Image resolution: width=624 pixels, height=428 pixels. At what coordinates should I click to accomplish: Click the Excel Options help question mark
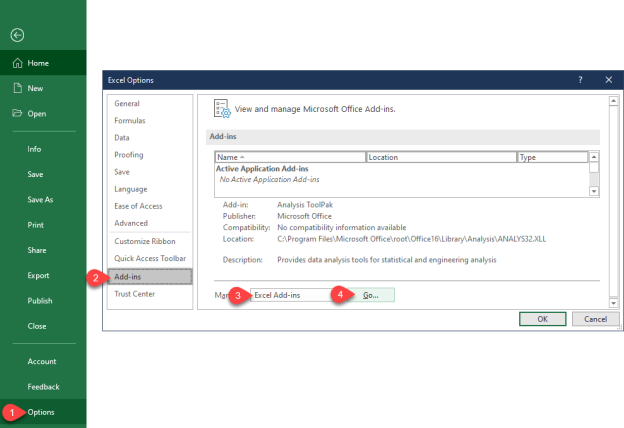tap(580, 79)
